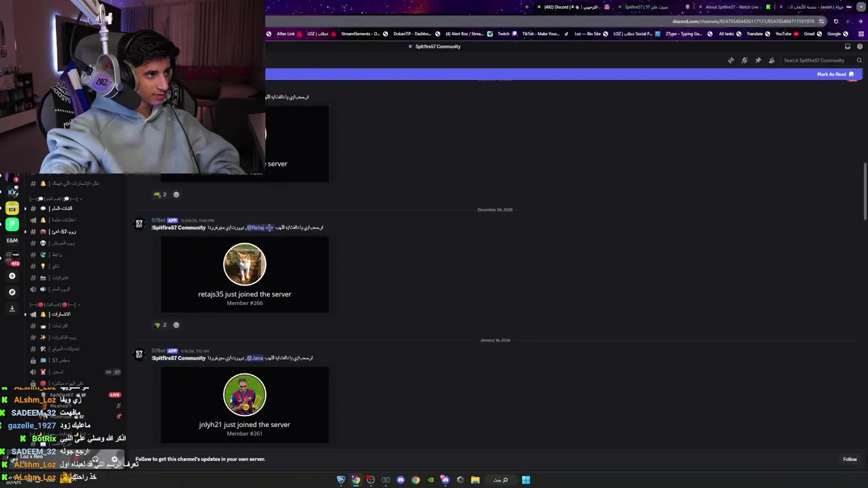
Task: Open Discord icon with notification badge on taskbar
Action: pyautogui.click(x=445, y=480)
